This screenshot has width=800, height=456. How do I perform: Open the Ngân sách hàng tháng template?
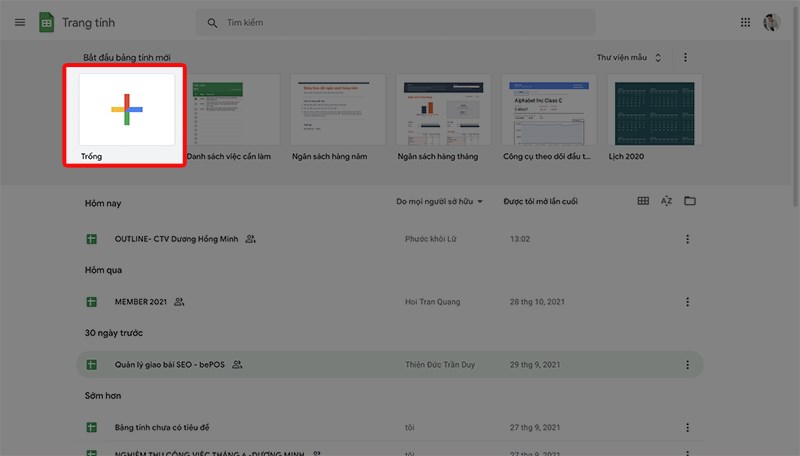pos(443,110)
